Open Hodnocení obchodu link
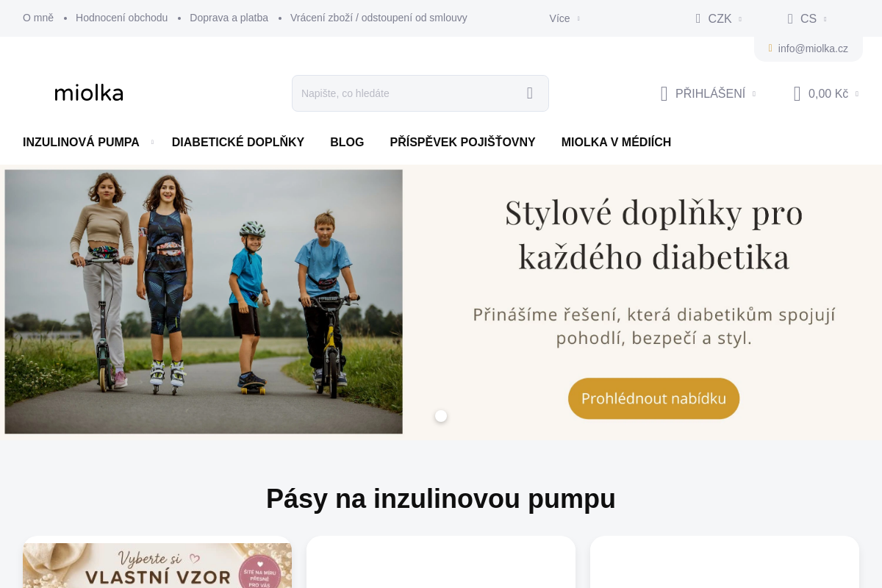The height and width of the screenshot is (588, 882). pos(121,18)
